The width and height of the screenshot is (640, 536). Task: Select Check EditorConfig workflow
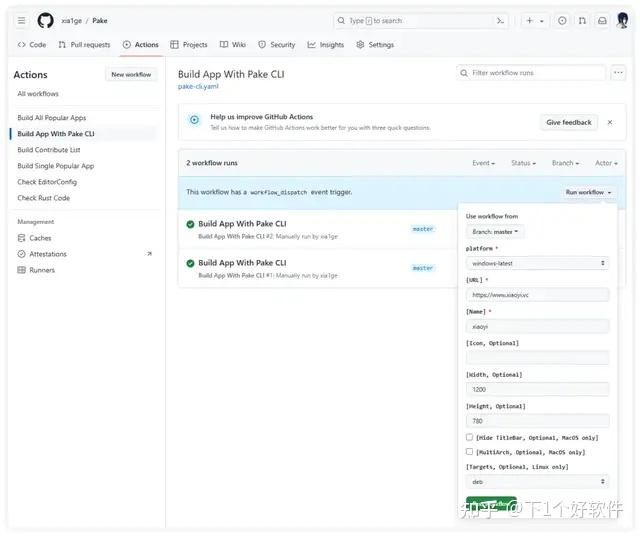(x=47, y=182)
